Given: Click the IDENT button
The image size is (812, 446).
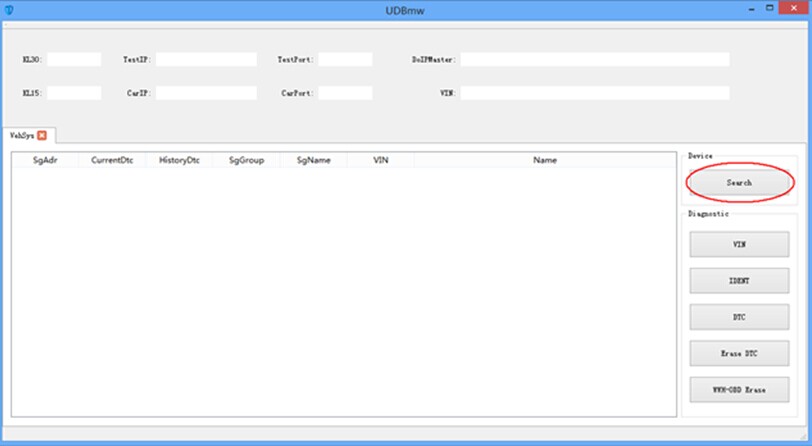Looking at the screenshot, I should point(739,280).
